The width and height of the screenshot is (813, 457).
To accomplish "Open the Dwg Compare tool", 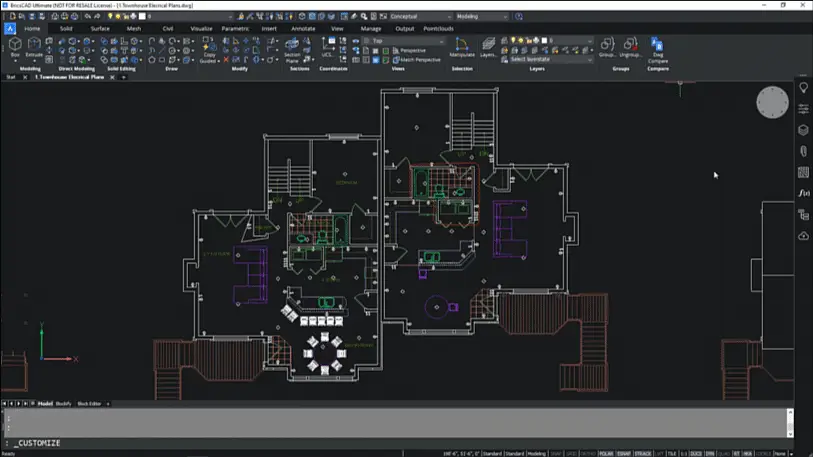I will click(x=657, y=50).
